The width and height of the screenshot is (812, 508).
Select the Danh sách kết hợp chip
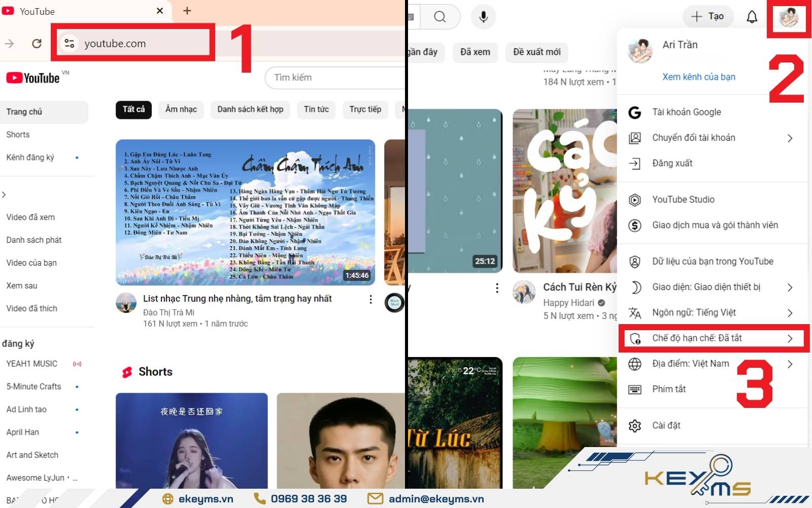(x=250, y=110)
